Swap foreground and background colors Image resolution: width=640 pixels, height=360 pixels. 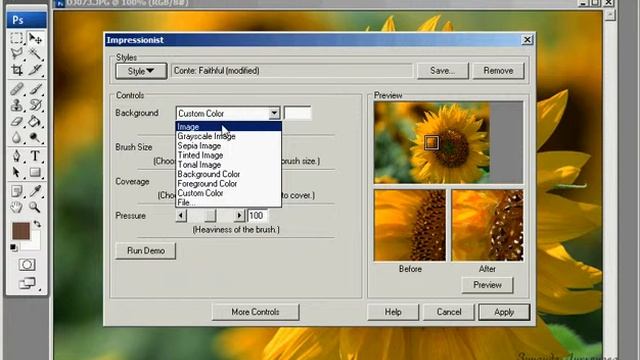tap(37, 224)
